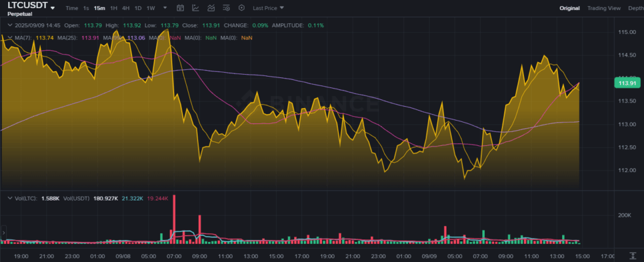This screenshot has height=262, width=644.
Task: Open the LTCUSDT trading pair dropdown
Action: [x=53, y=8]
